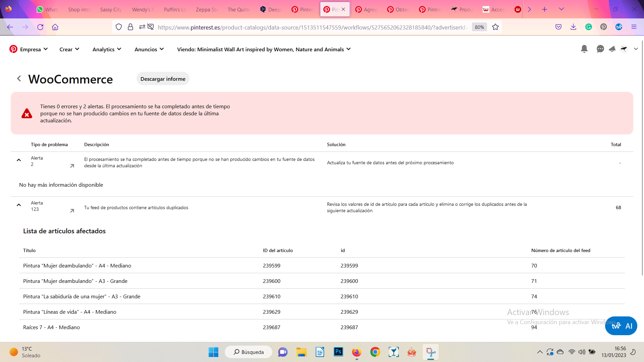Open the Viendo account switcher dropdown
This screenshot has width=644, height=362.
[x=264, y=49]
